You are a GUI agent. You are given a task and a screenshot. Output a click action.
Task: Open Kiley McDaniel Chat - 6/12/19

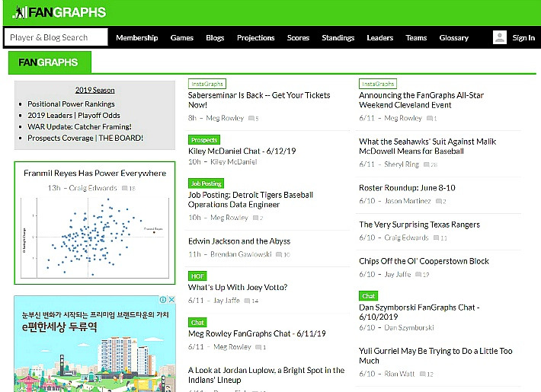point(242,151)
